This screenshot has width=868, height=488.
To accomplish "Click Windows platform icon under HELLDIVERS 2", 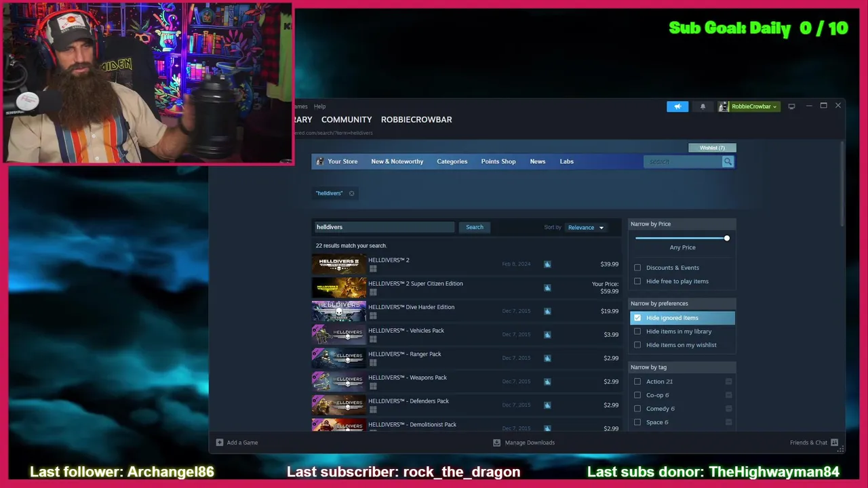I will point(373,269).
